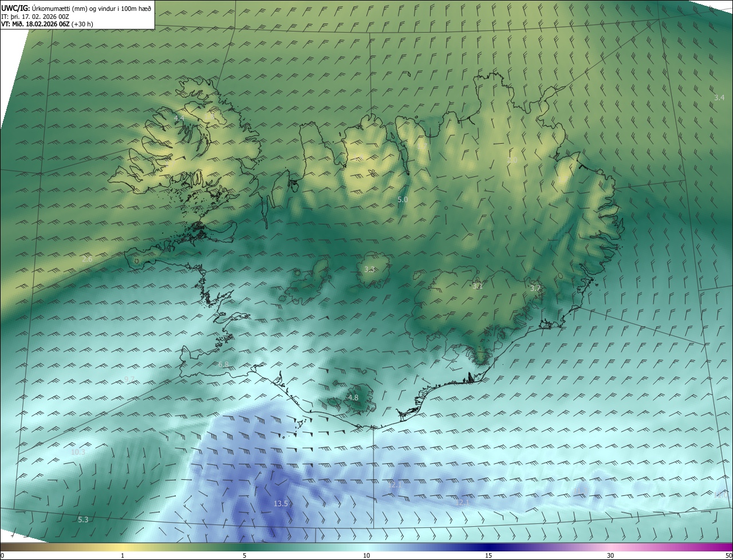Click the 5.3 value label on the map
This screenshot has height=560, width=733.
[83, 519]
